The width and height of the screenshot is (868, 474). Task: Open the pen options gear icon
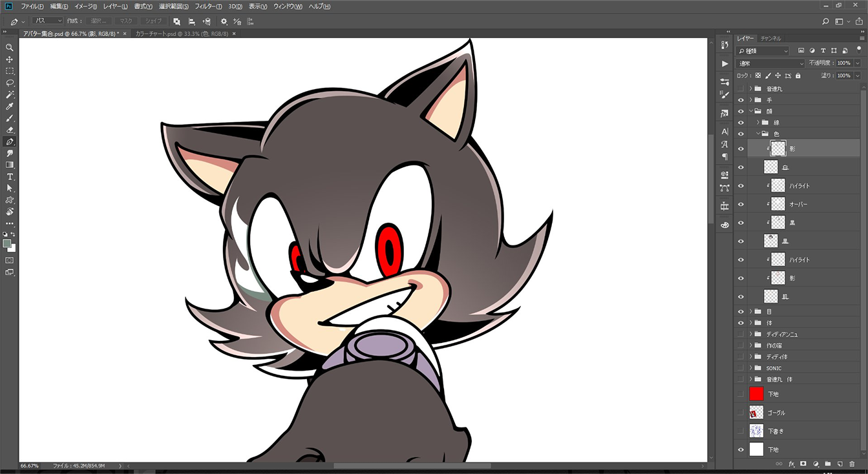pyautogui.click(x=224, y=21)
